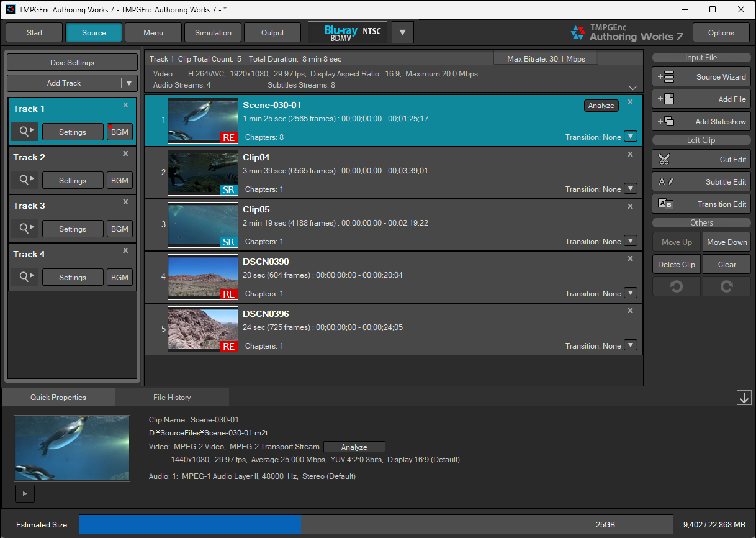Click Add Slideshow button
Image resolution: width=756 pixels, height=538 pixels.
(701, 122)
